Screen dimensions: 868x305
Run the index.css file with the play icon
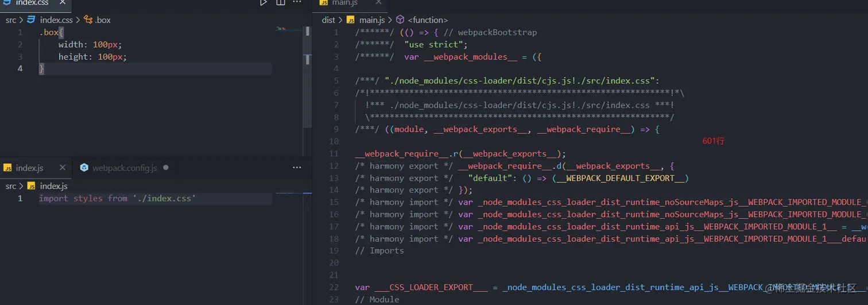[x=263, y=2]
